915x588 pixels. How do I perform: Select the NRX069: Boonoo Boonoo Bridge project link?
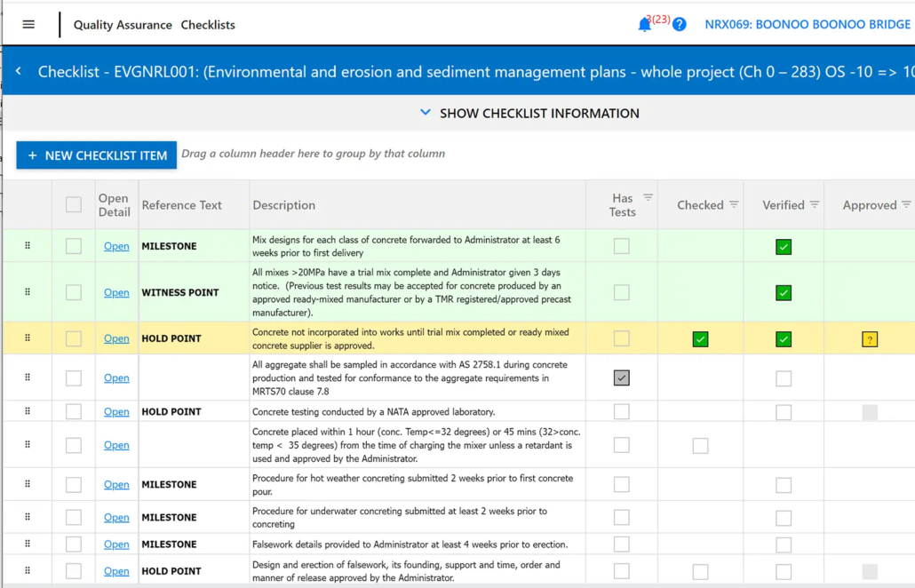pos(808,25)
